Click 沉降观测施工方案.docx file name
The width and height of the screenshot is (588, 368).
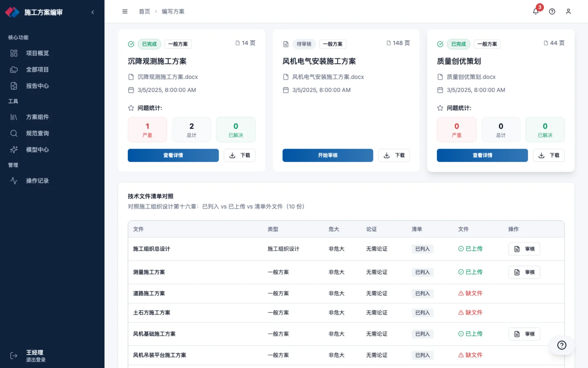tap(168, 77)
